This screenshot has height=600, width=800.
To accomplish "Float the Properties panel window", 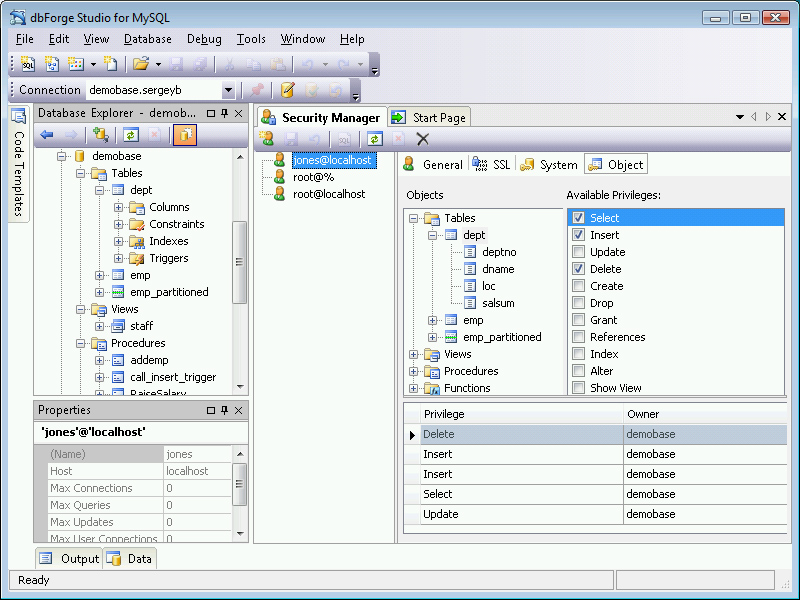I will coord(211,410).
